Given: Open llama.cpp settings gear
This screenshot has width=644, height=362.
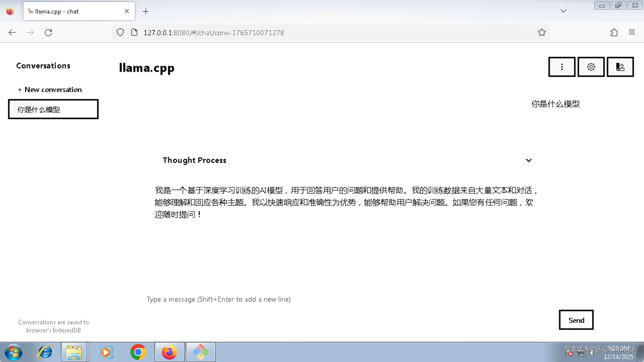Looking at the screenshot, I should point(591,67).
